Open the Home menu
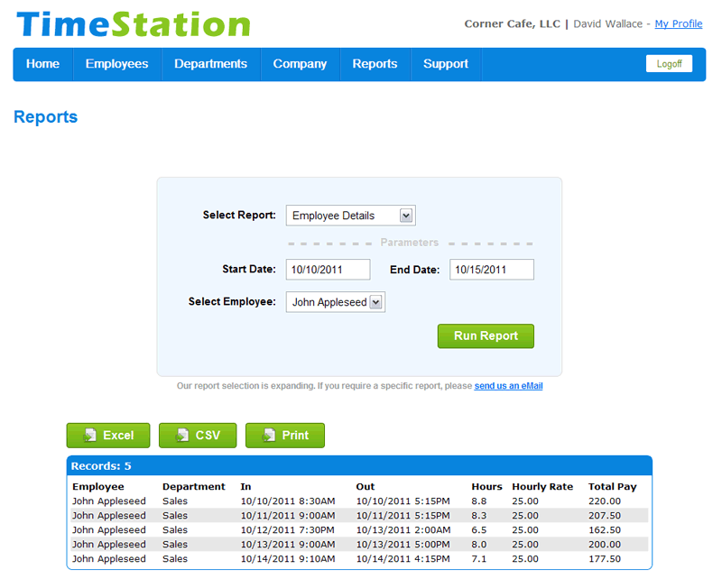 coord(42,64)
